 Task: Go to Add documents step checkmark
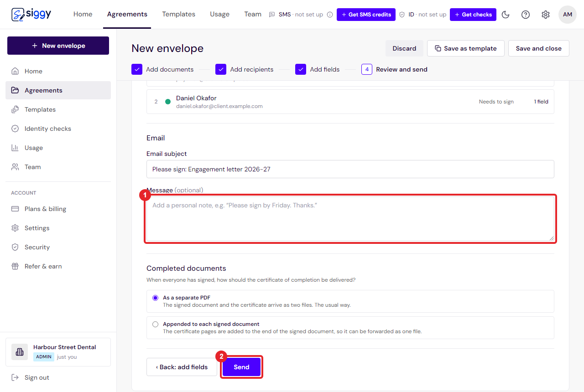(137, 69)
